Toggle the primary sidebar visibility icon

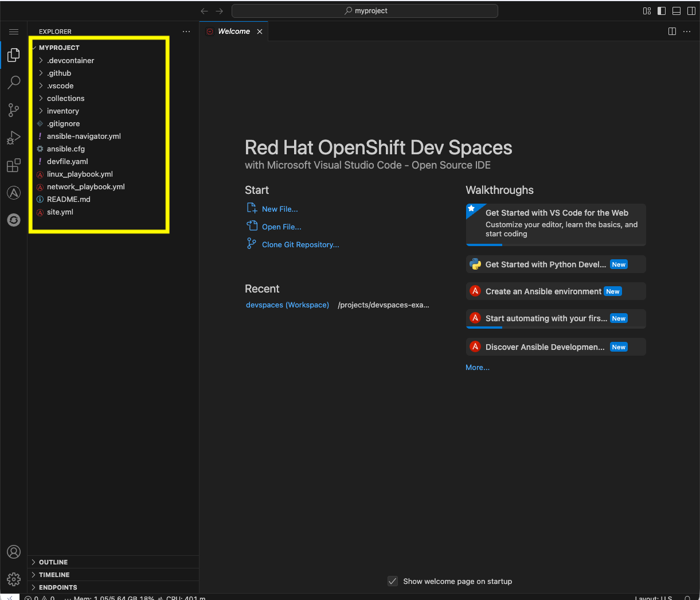click(x=662, y=10)
